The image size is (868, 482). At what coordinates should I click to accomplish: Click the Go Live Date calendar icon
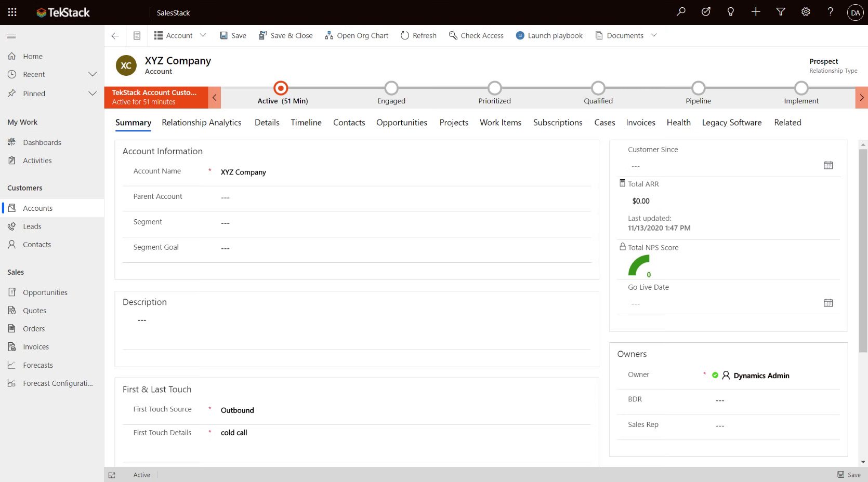pyautogui.click(x=828, y=303)
